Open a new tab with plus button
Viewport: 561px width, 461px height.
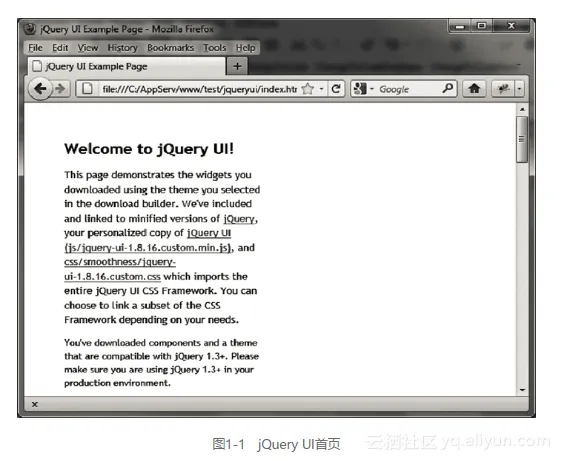tap(237, 67)
